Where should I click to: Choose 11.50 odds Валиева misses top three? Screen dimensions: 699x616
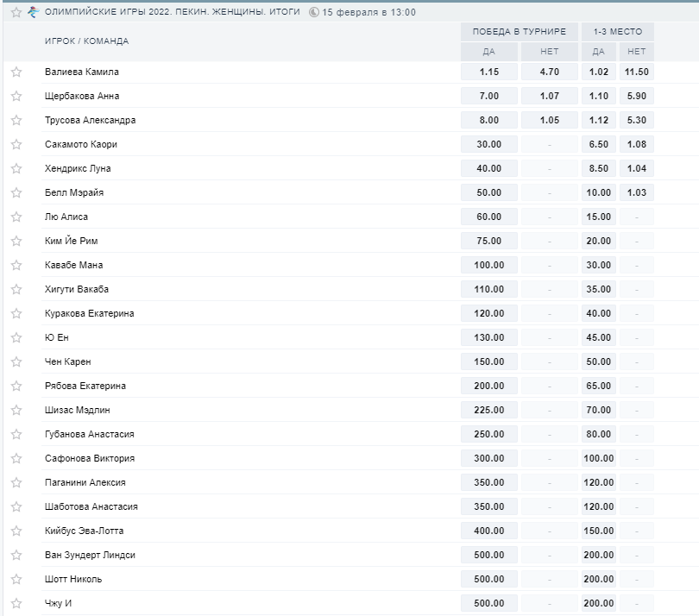[x=637, y=72]
